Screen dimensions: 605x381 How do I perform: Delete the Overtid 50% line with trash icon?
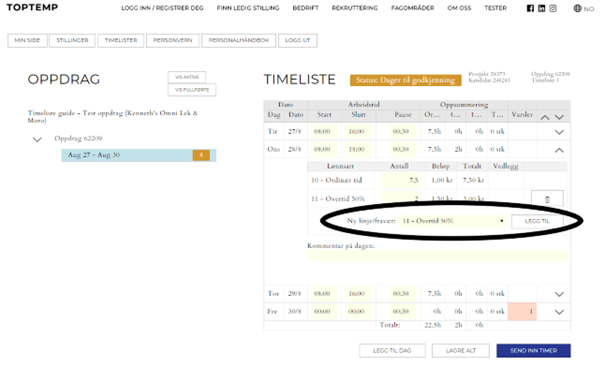coord(547,199)
